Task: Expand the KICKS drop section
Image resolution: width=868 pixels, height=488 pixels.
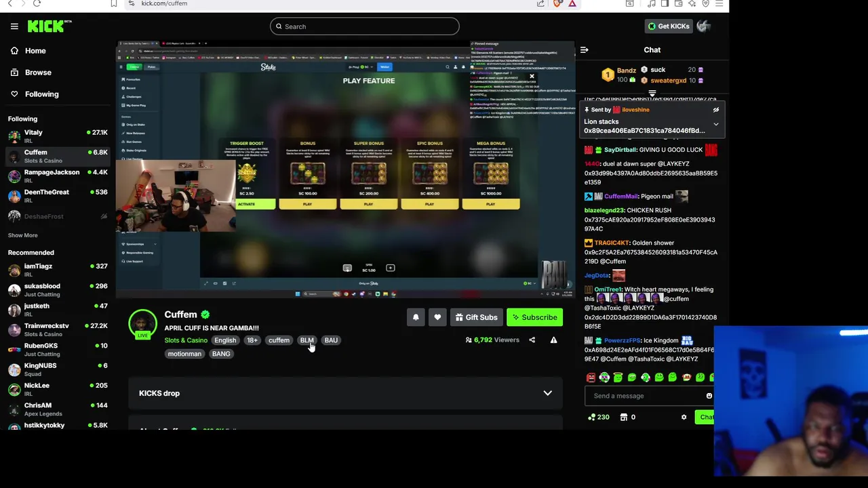Action: (x=346, y=393)
